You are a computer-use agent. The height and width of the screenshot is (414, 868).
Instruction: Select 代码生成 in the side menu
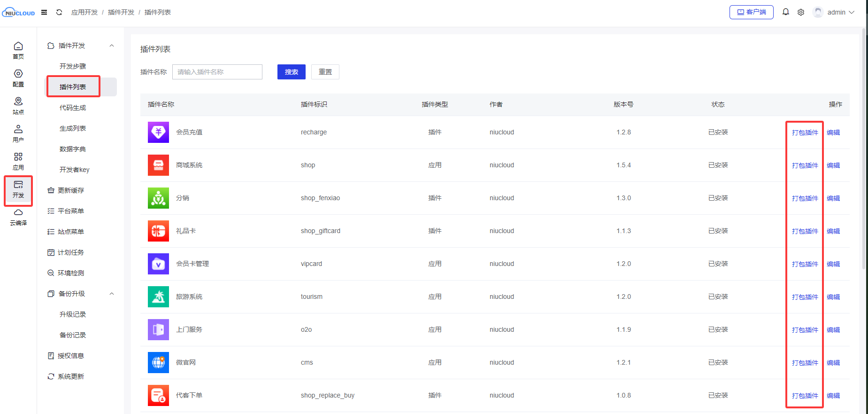coord(73,108)
